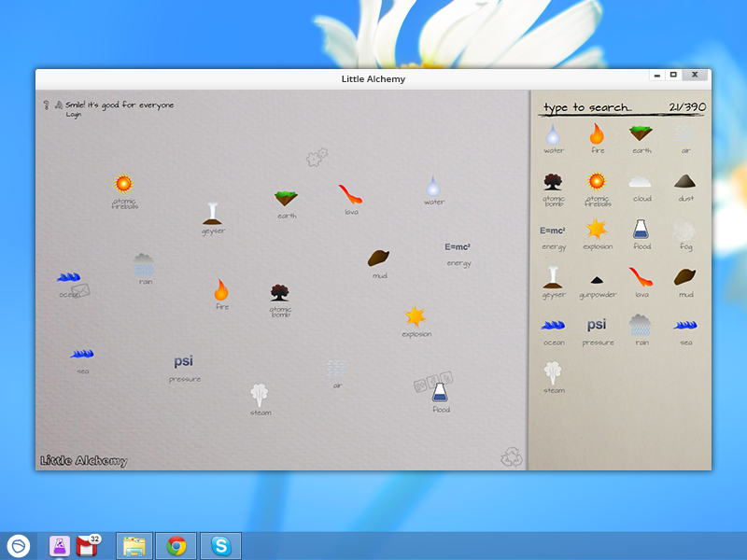Click the Little Alchemy logo in workspace corner
This screenshot has width=747, height=560.
[x=84, y=460]
